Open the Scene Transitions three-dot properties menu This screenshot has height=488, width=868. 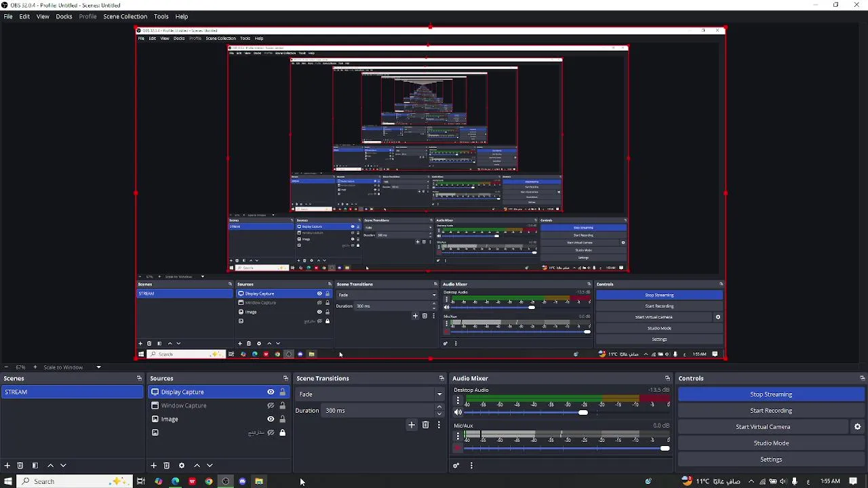tap(439, 425)
